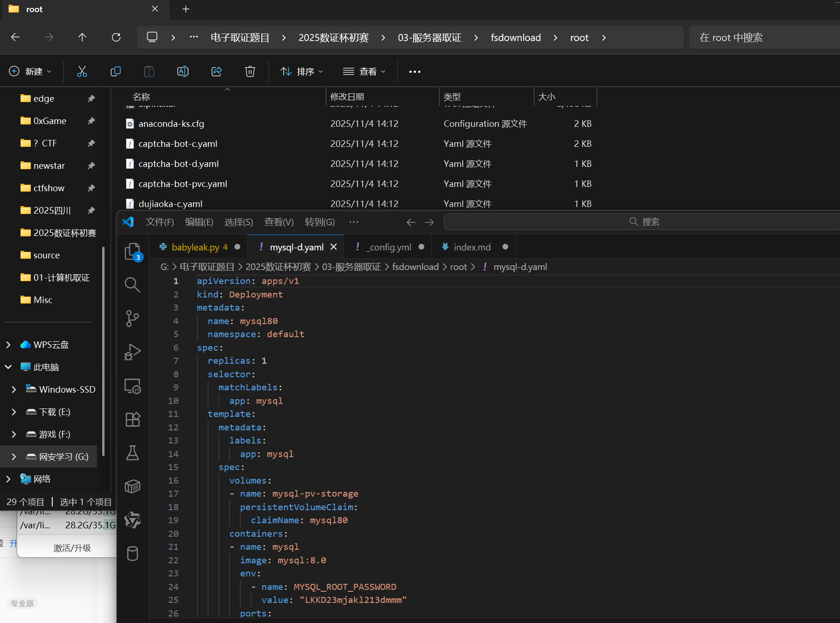The width and height of the screenshot is (840, 623).
Task: Click the fsdownload breadcrumb in address bar
Action: click(516, 38)
